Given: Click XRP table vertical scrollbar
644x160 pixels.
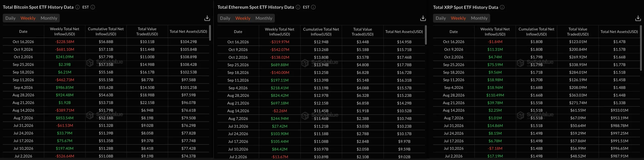Looking at the screenshot, I should (641, 47).
